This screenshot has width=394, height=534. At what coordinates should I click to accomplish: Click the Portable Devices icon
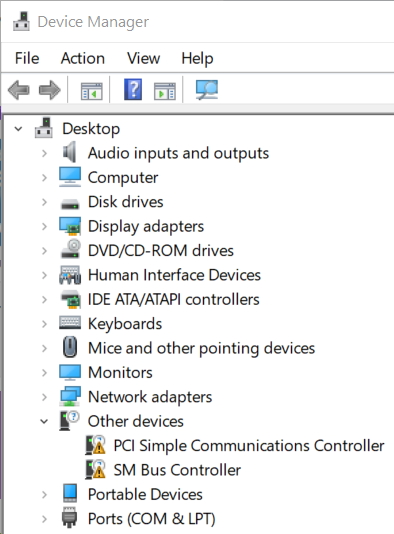pos(70,493)
